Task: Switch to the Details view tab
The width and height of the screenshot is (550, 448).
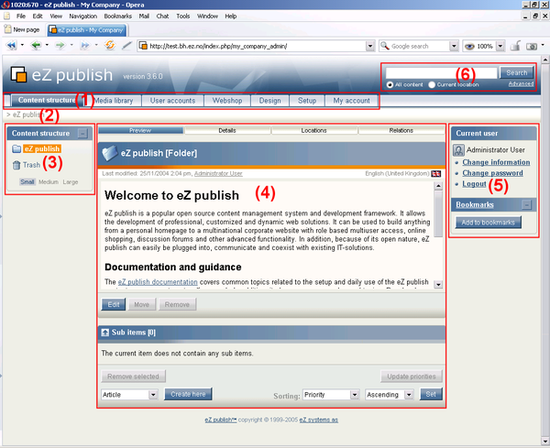Action: 227,131
